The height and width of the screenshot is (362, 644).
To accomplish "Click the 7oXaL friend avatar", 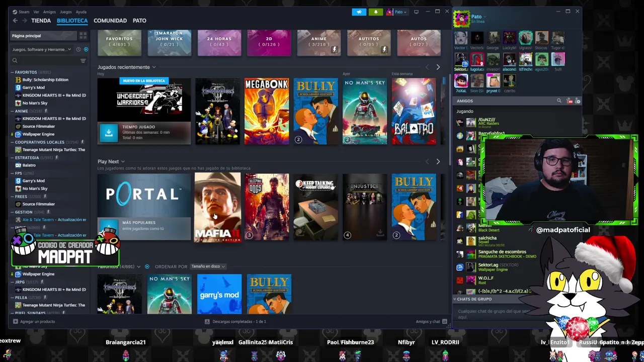I will tap(460, 81).
